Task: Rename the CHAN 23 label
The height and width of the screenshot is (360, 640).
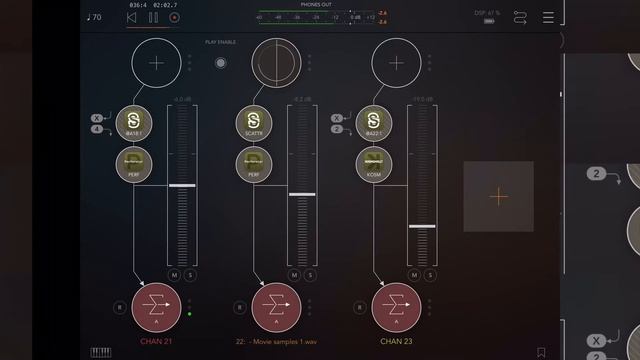Action: click(x=396, y=341)
